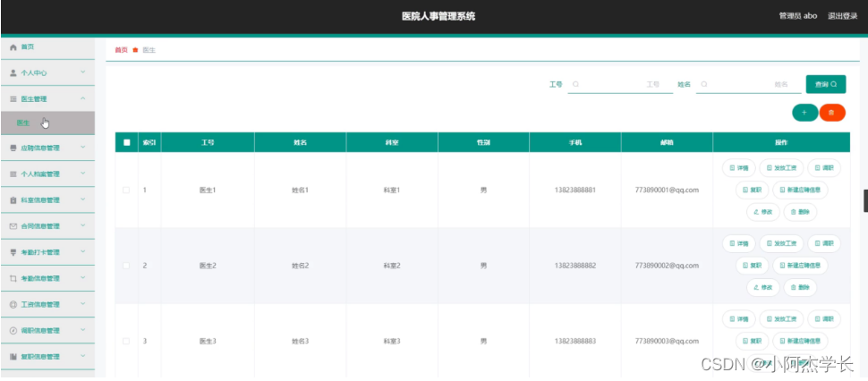Expand the 考勤信息管理 chevron
Image resolution: width=868 pixels, height=381 pixels.
83,278
